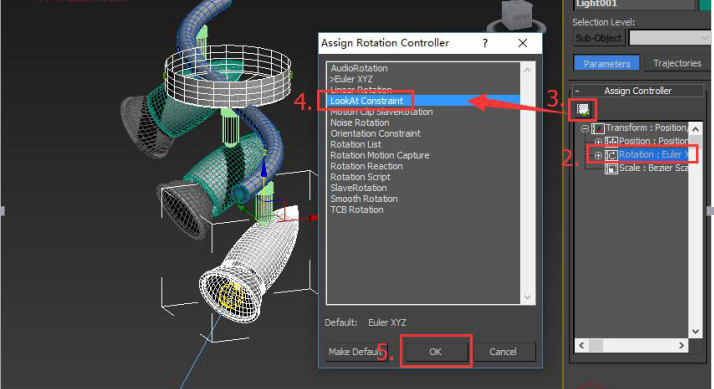The width and height of the screenshot is (714, 389).
Task: Click the Scale controller track icon
Action: (x=611, y=169)
